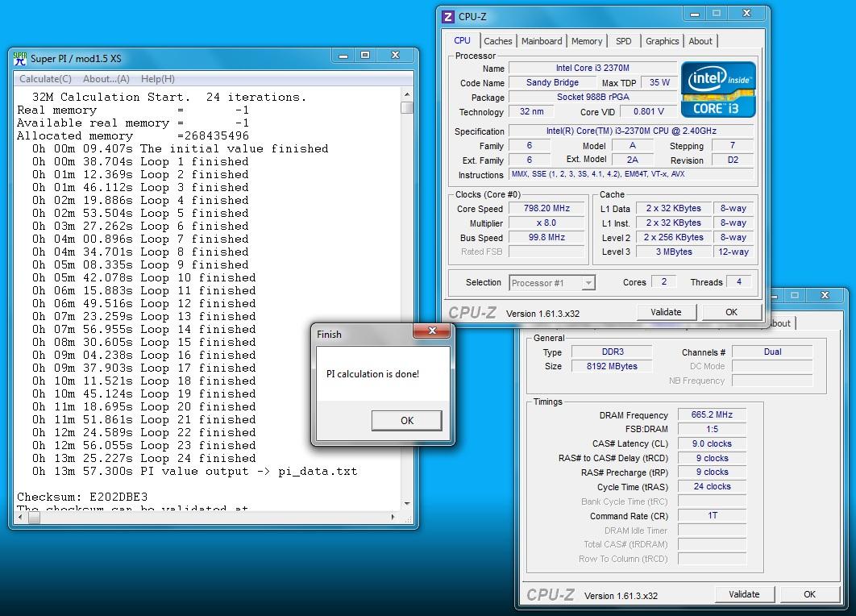Click the Core Speed value '798.20 MHz'
Image resolution: width=856 pixels, height=616 pixels.
[546, 209]
